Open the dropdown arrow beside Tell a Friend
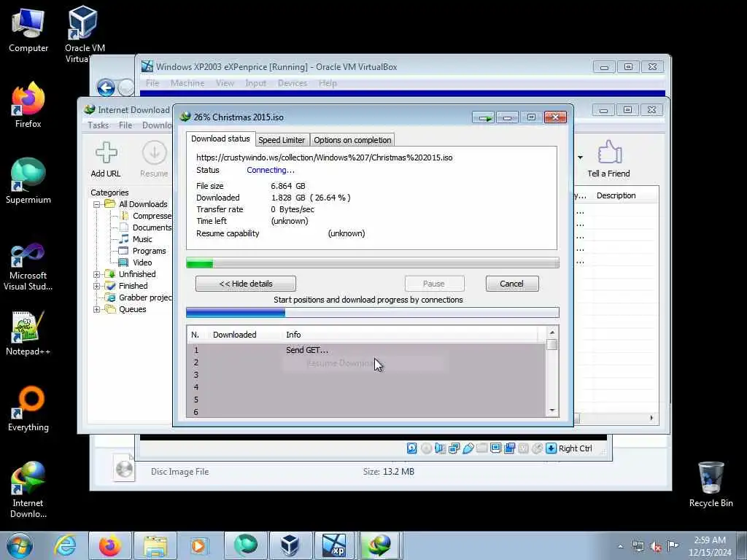747x560 pixels. click(x=580, y=157)
